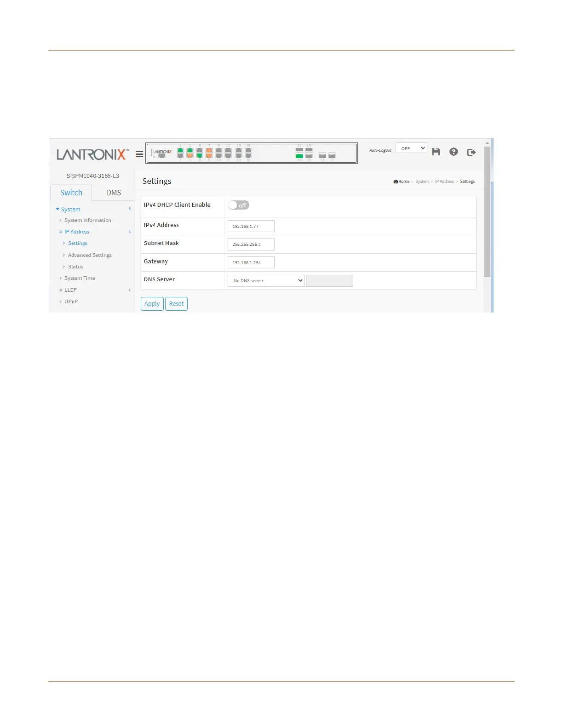
Task: Click port 15 on the switch panel
Action: (x=248, y=150)
